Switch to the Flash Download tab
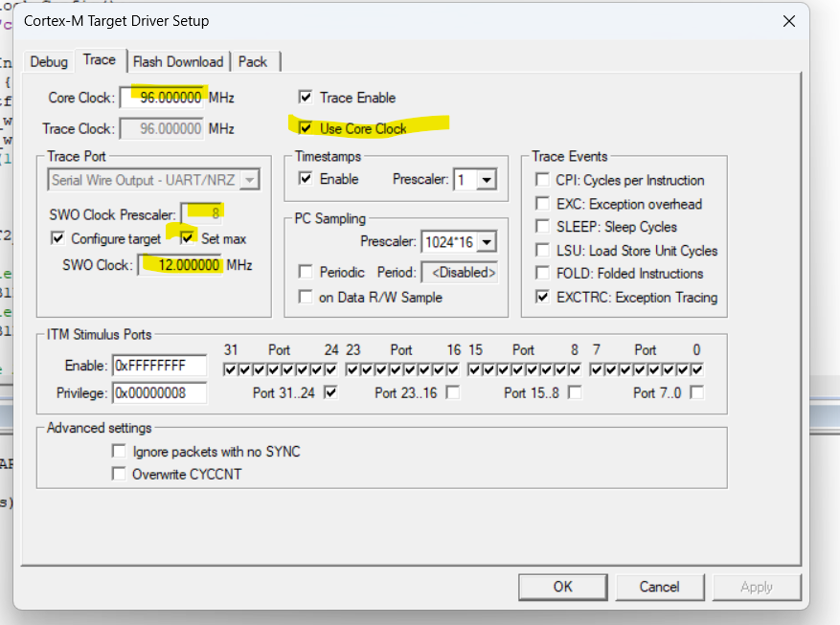 178,60
